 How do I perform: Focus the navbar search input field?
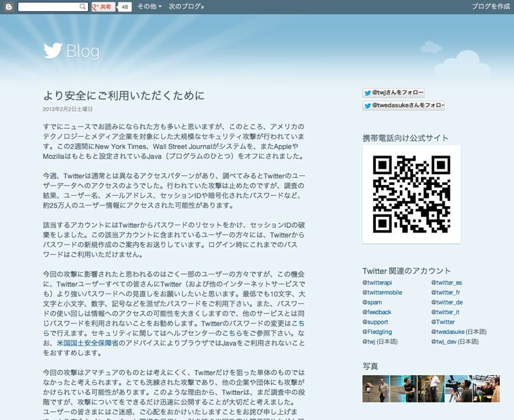point(48,6)
